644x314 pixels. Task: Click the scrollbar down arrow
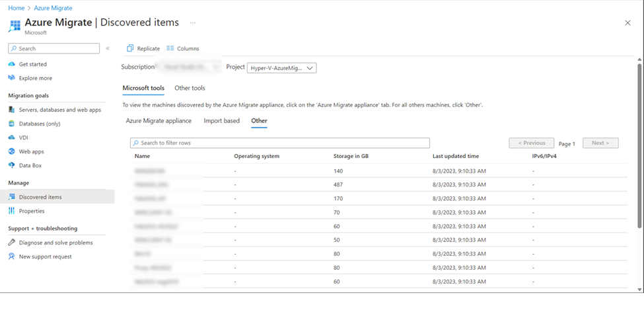point(639,290)
